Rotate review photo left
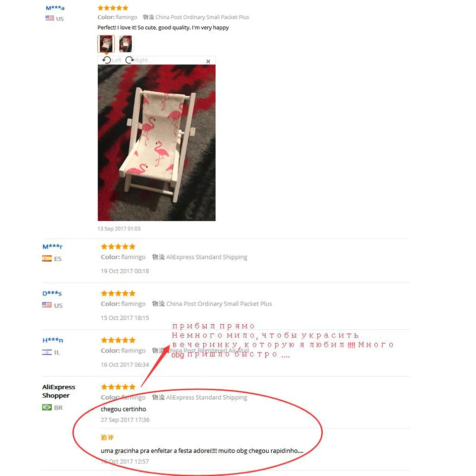This screenshot has width=476, height=476. pos(112,60)
